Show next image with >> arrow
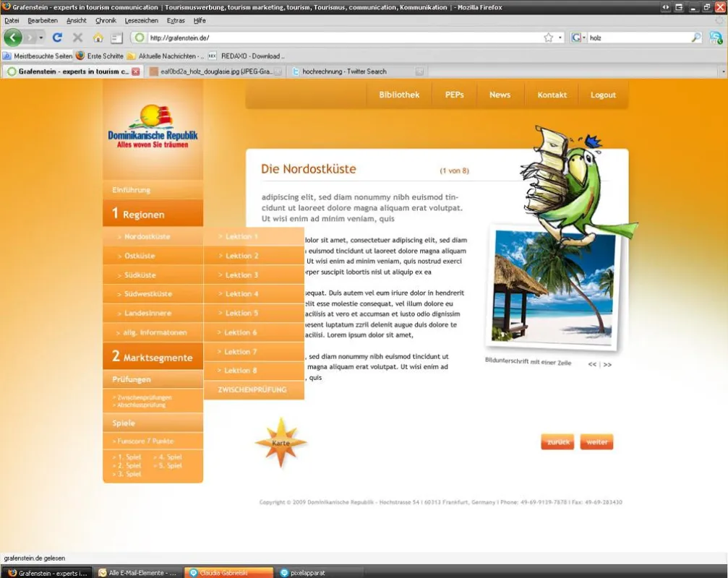728x578 pixels. click(x=607, y=365)
